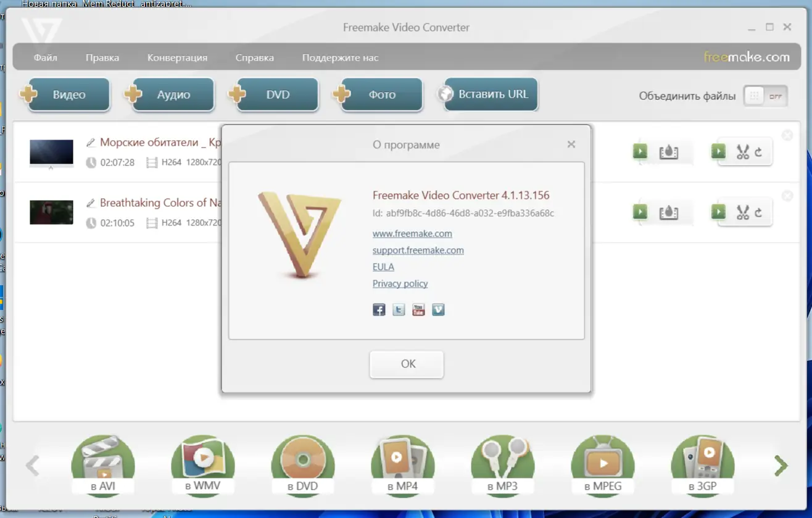Screen dimensions: 812x518
Task: Click the 'Вставить URL' button
Action: tap(487, 94)
